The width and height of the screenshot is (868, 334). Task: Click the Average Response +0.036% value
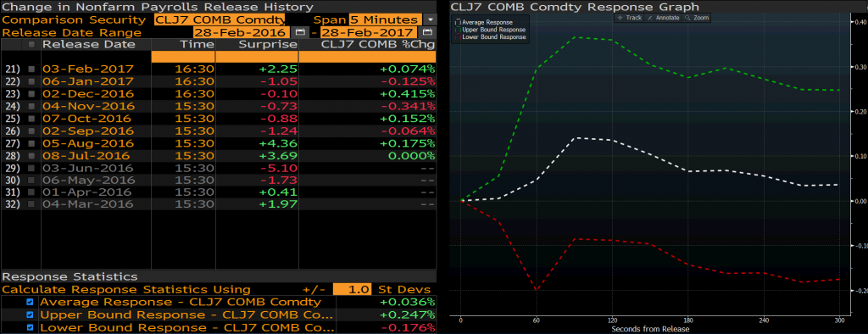407,302
